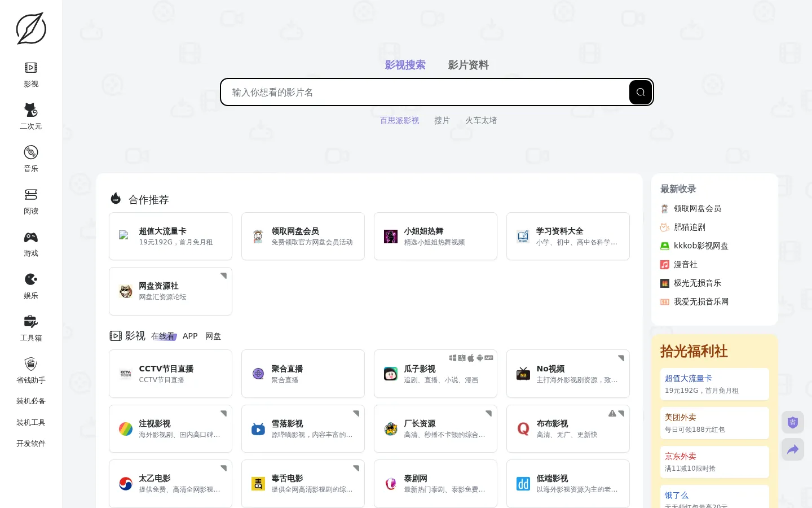Switch to the 影片资料 tab

[469, 65]
